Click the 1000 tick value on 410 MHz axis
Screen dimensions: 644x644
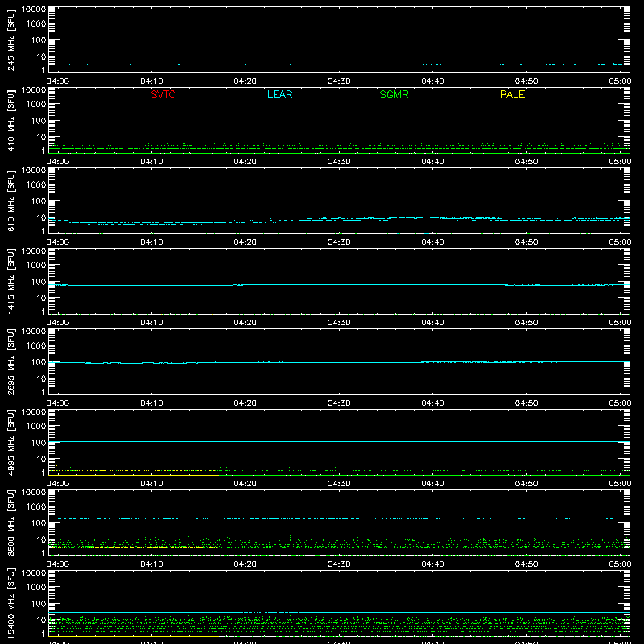point(36,105)
